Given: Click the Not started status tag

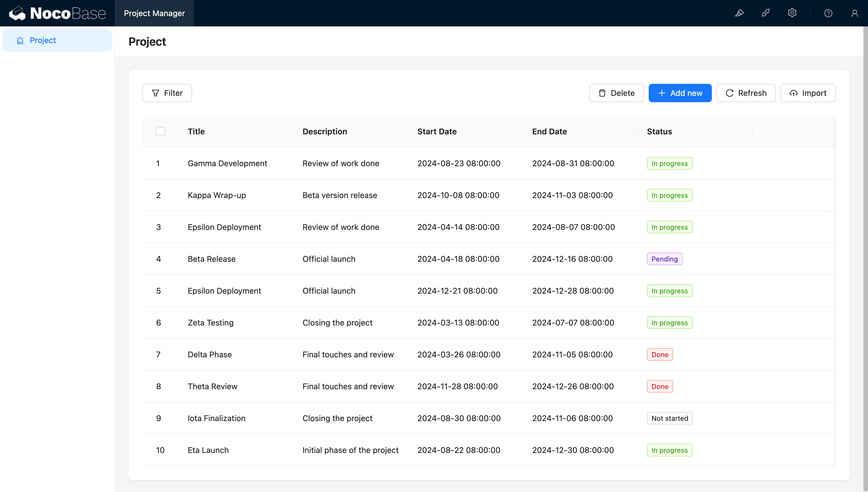Looking at the screenshot, I should tap(669, 418).
